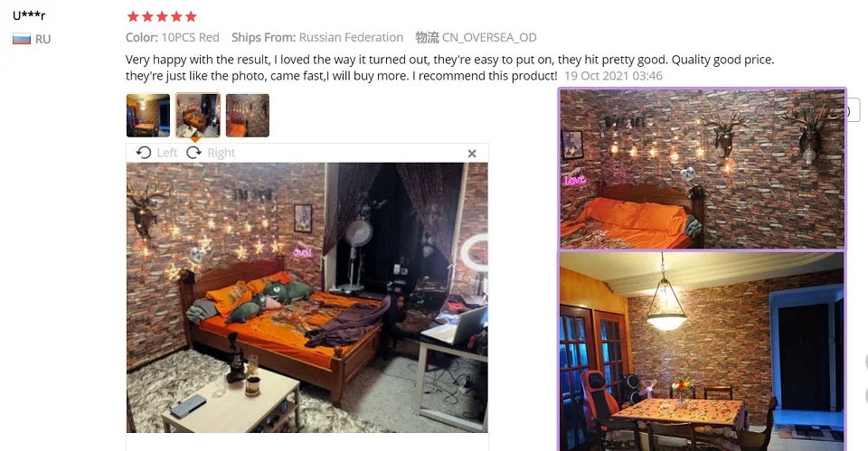This screenshot has height=451, width=868.
Task: Select the highlighted bedroom thumbnail
Action: point(198,115)
